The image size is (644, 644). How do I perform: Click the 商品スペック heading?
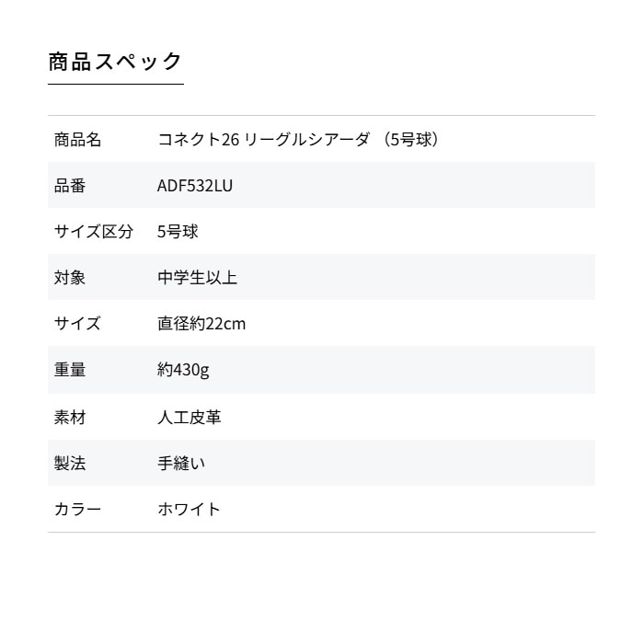click(x=116, y=62)
